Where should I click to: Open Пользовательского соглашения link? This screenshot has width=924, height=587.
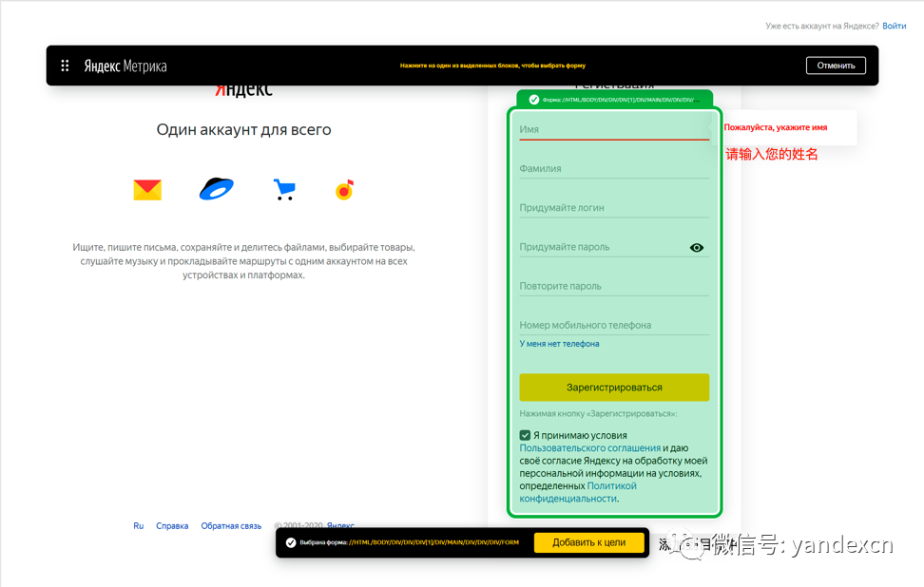pyautogui.click(x=590, y=448)
